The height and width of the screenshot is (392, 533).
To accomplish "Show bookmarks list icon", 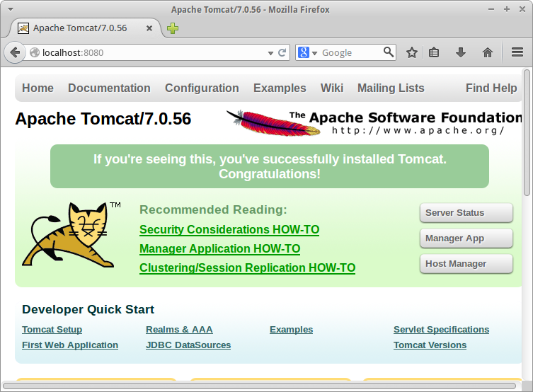I will (434, 52).
